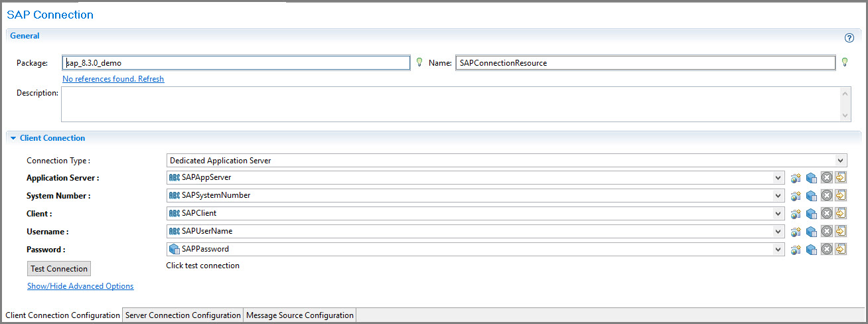Choose module property for System Number
The width and height of the screenshot is (868, 324).
click(811, 196)
